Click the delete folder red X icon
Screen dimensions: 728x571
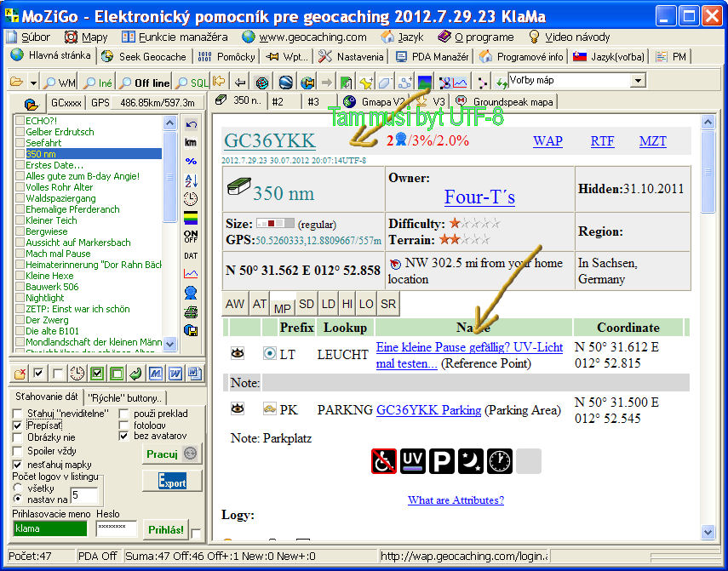[x=20, y=373]
